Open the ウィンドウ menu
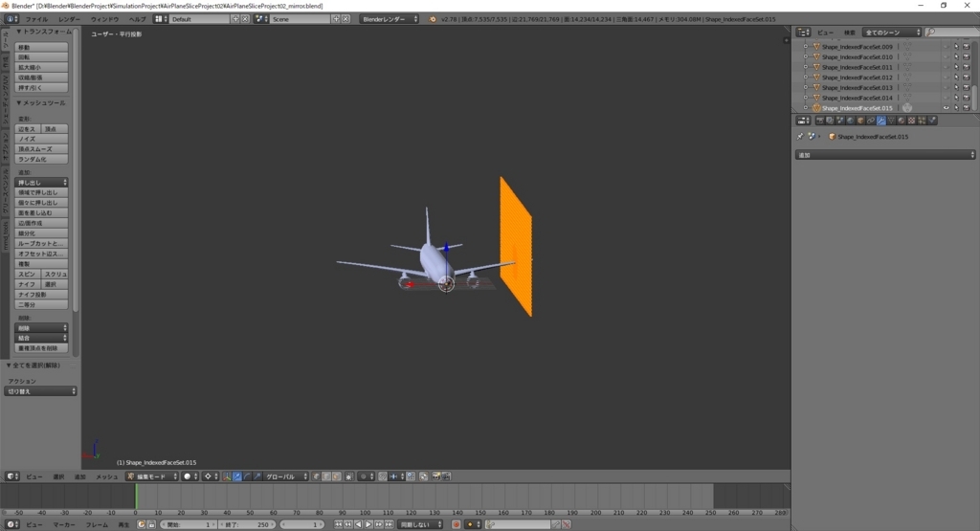This screenshot has width=980, height=531. coord(104,19)
